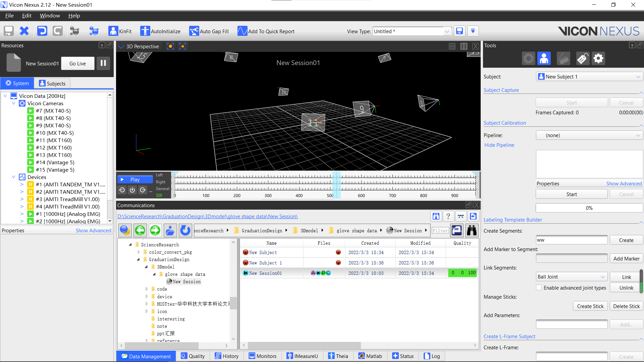Click the zoom-to-fit icon in 3D view
Viewport: 644px width, 362px height.
pos(182,46)
